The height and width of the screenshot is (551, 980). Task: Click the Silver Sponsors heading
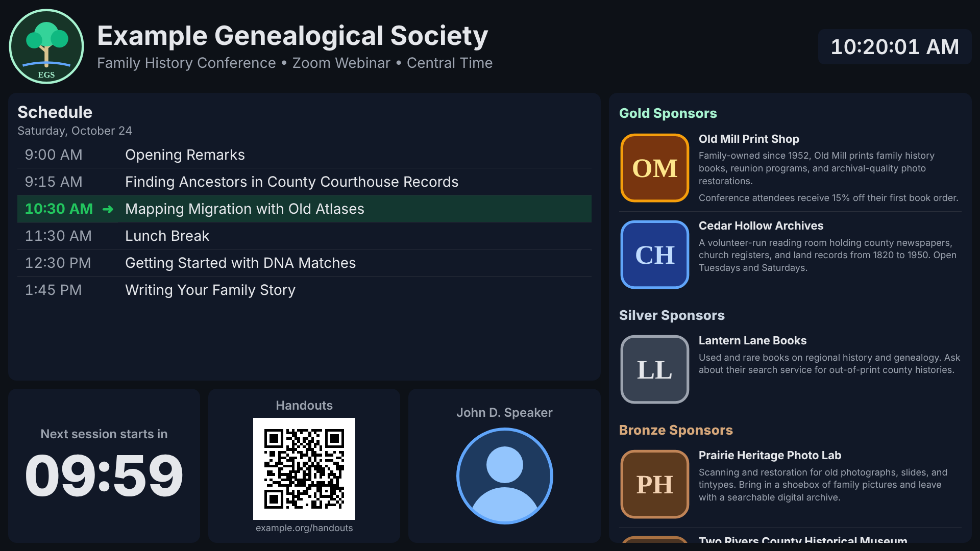[x=672, y=315]
